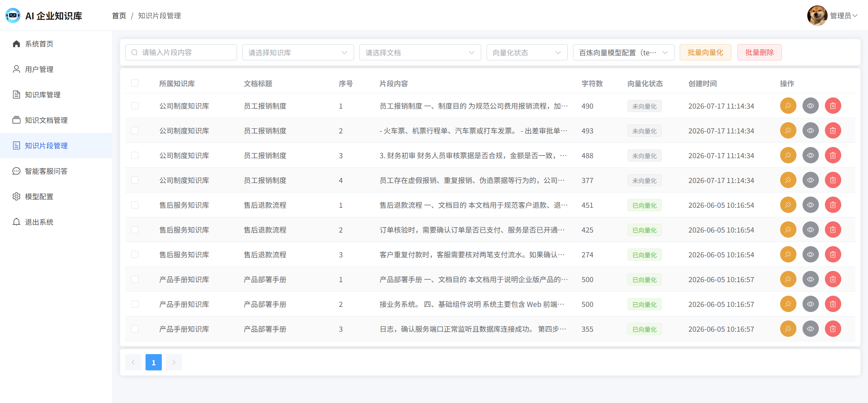
Task: Delete 产品部署手册 fragment number 2
Action: click(x=833, y=304)
